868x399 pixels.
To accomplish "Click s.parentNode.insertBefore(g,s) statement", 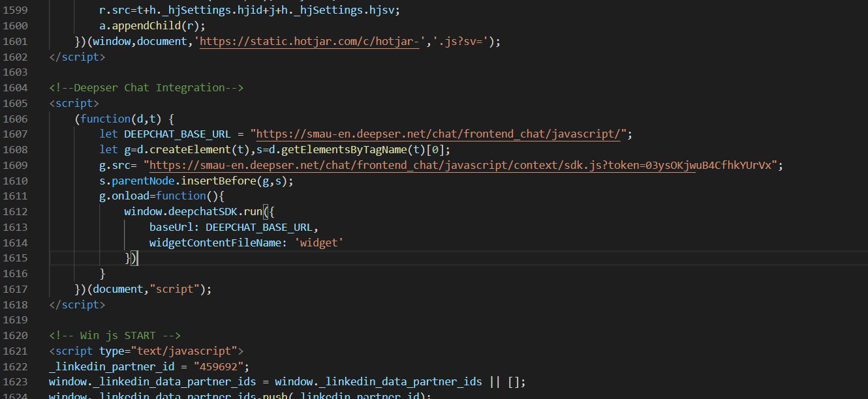I will (x=196, y=181).
